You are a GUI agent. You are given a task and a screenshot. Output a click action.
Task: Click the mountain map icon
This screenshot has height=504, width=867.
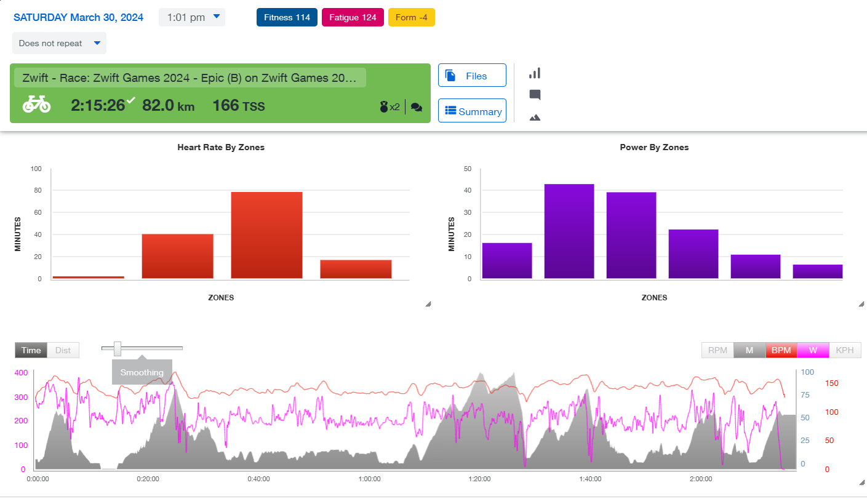pyautogui.click(x=535, y=117)
